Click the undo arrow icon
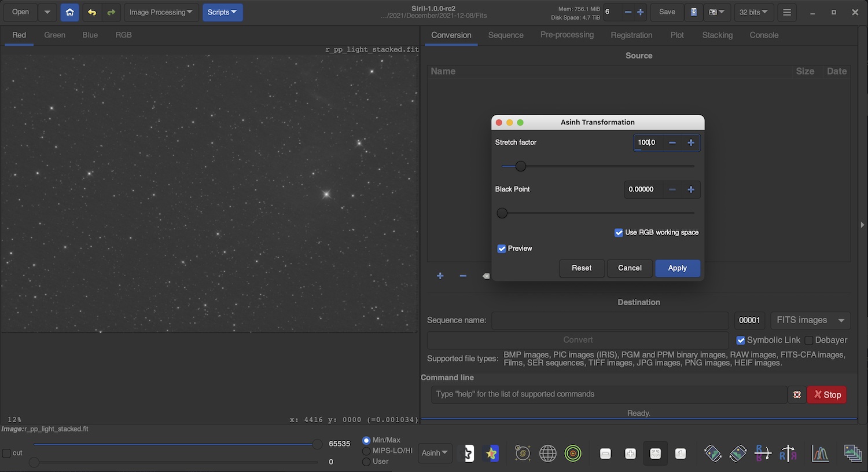The image size is (868, 472). click(x=92, y=12)
